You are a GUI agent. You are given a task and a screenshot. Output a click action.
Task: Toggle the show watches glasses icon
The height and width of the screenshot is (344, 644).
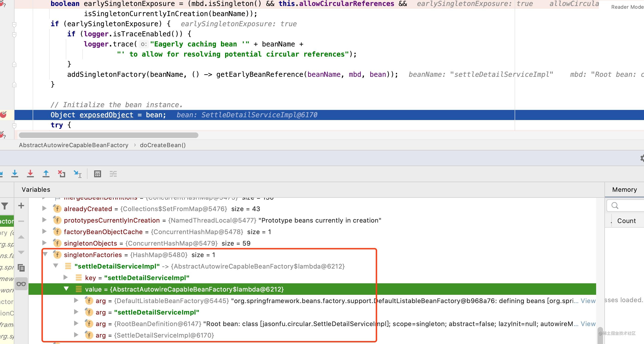pyautogui.click(x=21, y=284)
